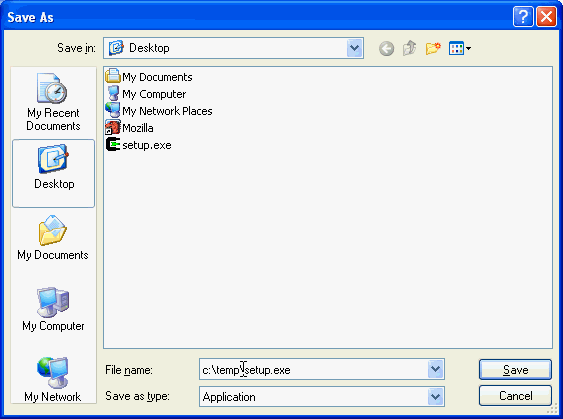The width and height of the screenshot is (563, 419).
Task: Select setup.exe in the file list
Action: click(139, 145)
